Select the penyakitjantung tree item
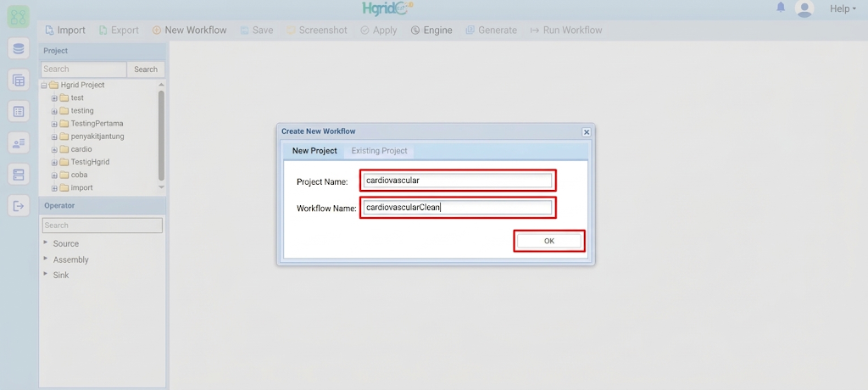This screenshot has width=868, height=390. coord(97,136)
